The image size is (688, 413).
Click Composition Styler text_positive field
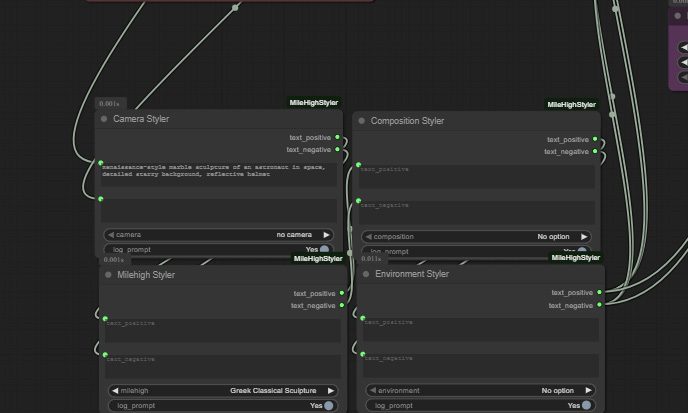pos(477,177)
